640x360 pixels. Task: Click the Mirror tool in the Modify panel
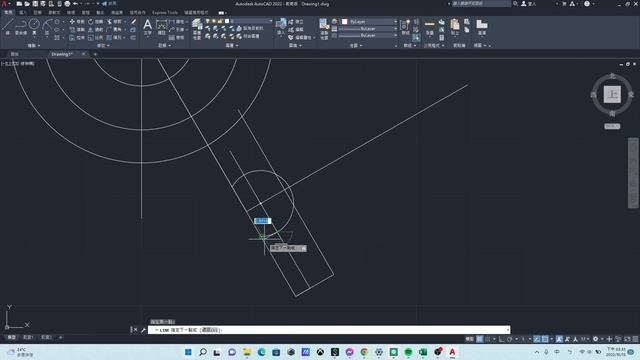click(95, 29)
